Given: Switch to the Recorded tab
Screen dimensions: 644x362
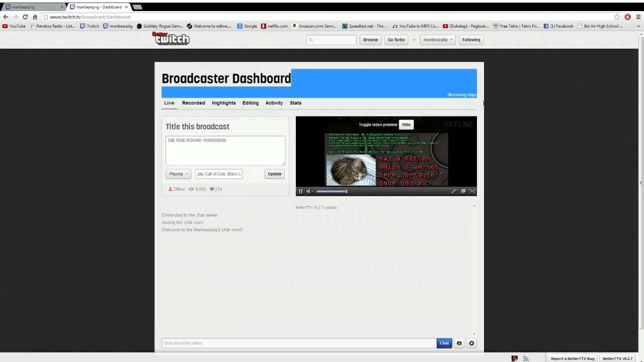Looking at the screenshot, I should pos(193,103).
